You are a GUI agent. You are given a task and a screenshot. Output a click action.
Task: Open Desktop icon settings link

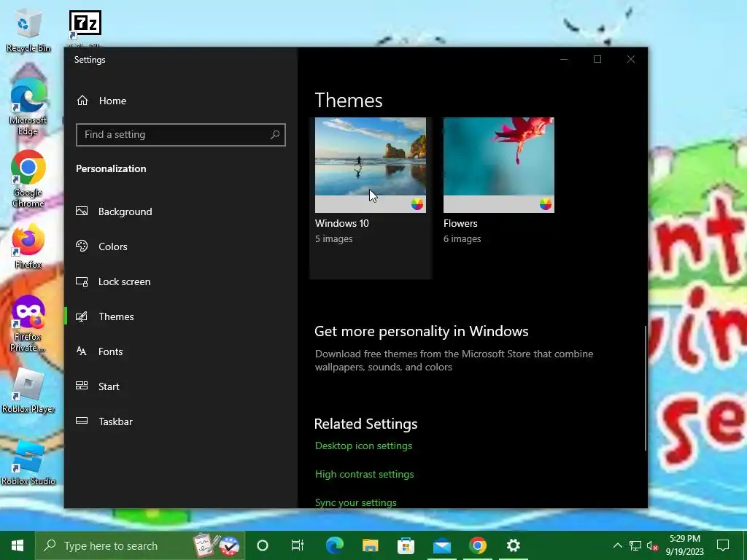tap(363, 446)
